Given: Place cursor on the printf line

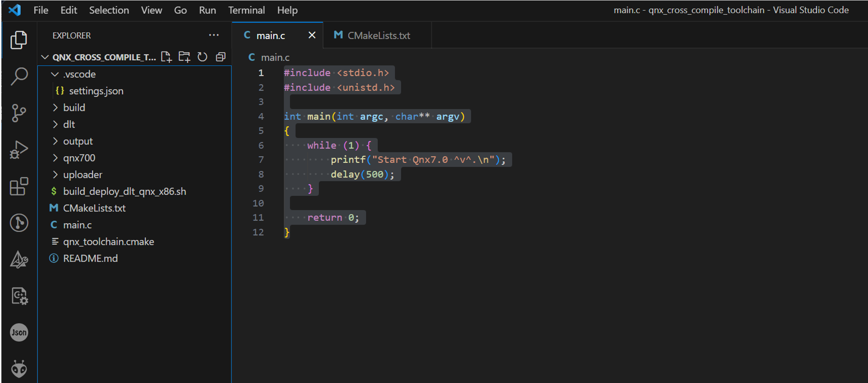Looking at the screenshot, I should coord(418,160).
